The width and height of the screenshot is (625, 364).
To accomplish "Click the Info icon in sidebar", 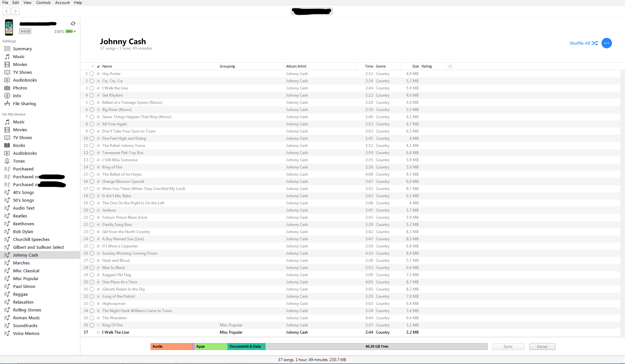I will coord(7,96).
